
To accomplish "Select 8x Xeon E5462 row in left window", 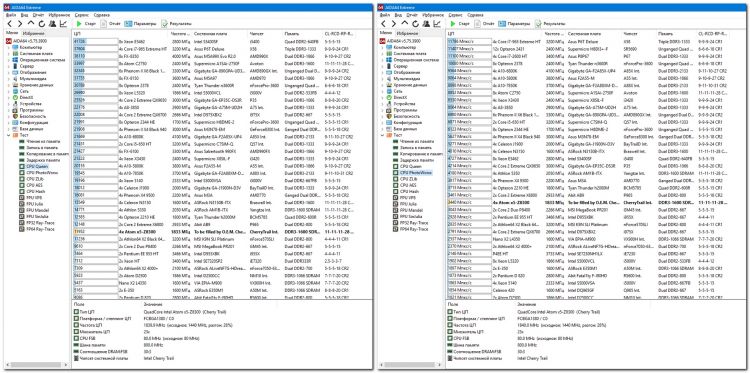I will pyautogui.click(x=215, y=42).
